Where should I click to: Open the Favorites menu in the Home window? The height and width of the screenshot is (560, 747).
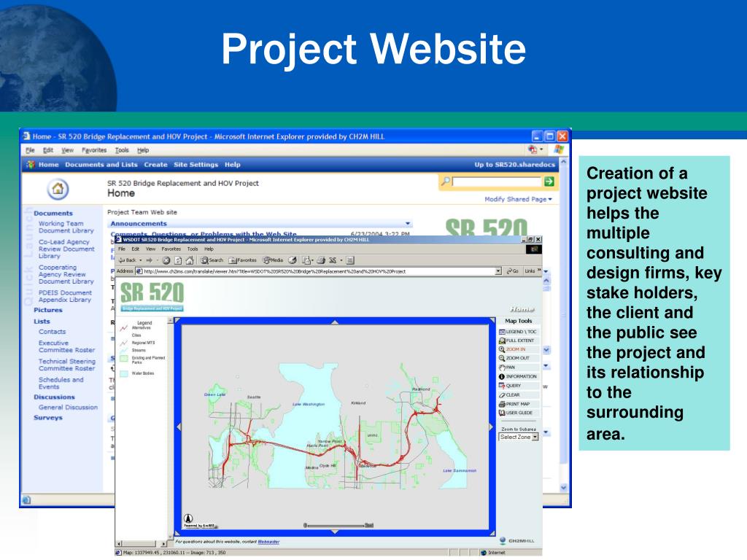tap(94, 150)
